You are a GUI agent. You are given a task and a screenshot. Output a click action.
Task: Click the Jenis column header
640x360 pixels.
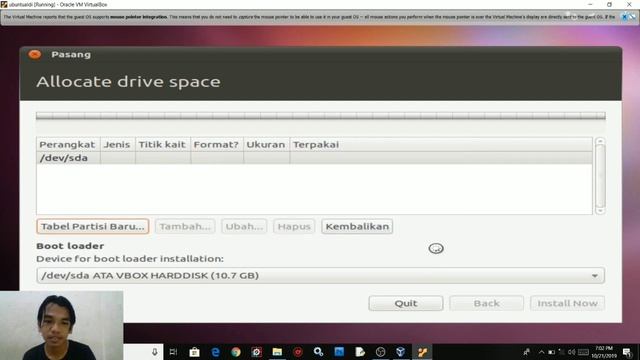118,144
